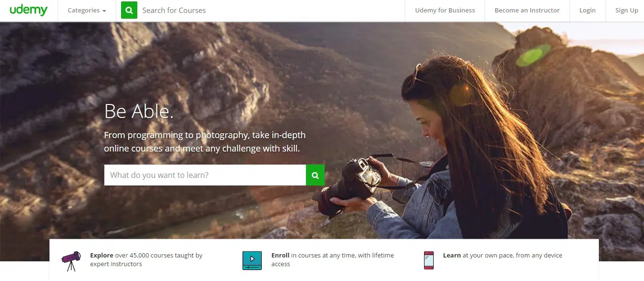Screen dimensions: 644x281
Task: Click the "Be Able." headline
Action: click(x=139, y=111)
